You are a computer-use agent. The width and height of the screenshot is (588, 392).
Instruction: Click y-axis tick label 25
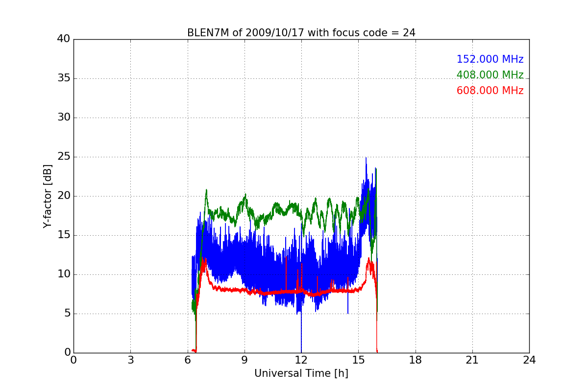64,157
